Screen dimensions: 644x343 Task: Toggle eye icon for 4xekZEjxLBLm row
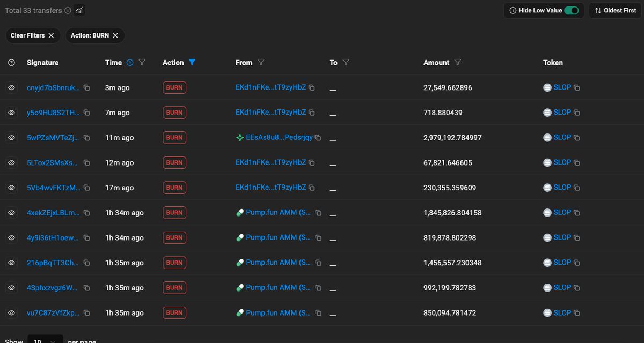click(11, 213)
